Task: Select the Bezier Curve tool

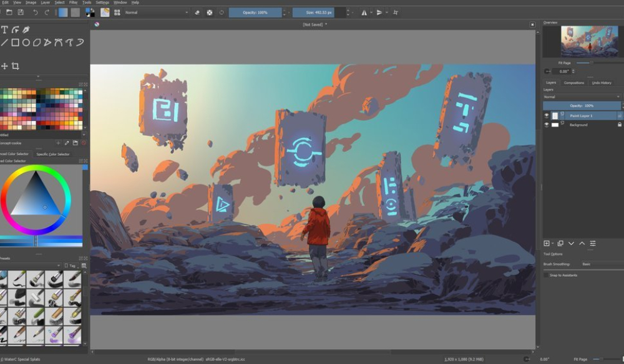Action: [60, 42]
